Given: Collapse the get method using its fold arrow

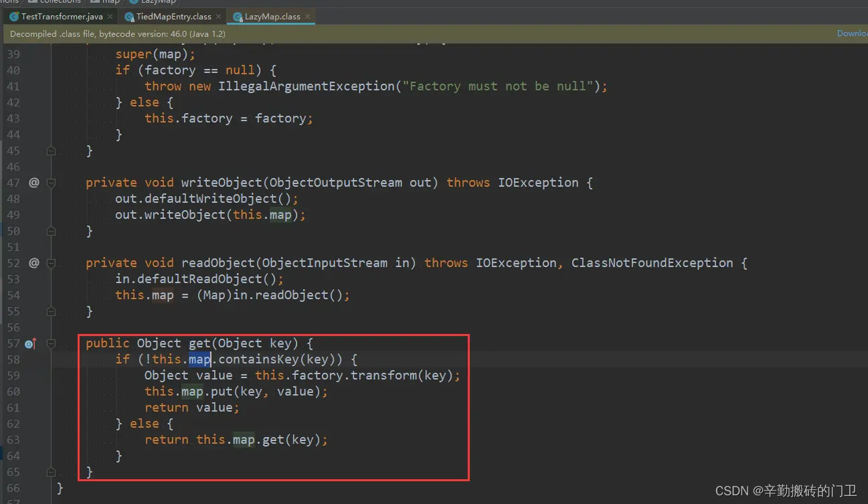Looking at the screenshot, I should [51, 343].
